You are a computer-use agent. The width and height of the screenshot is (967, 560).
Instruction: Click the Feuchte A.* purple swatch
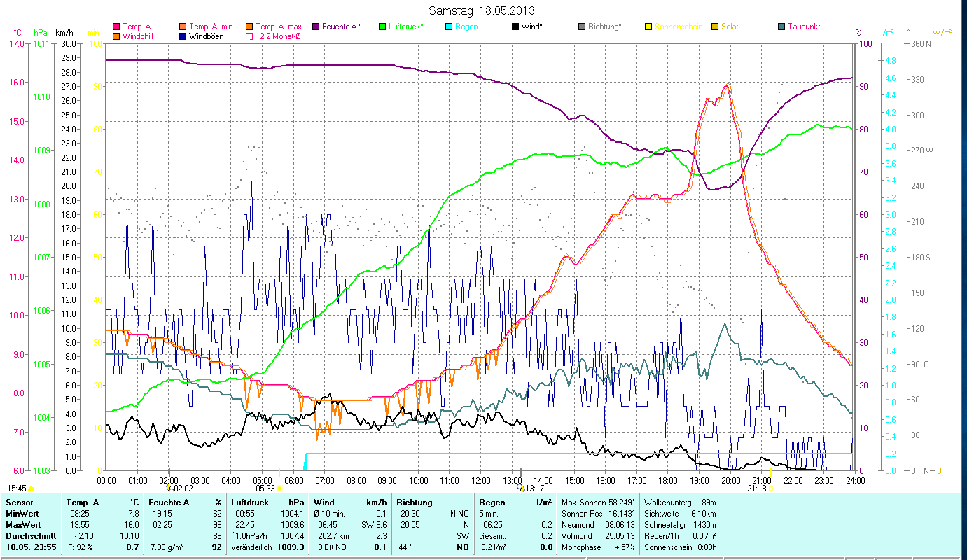[x=316, y=27]
